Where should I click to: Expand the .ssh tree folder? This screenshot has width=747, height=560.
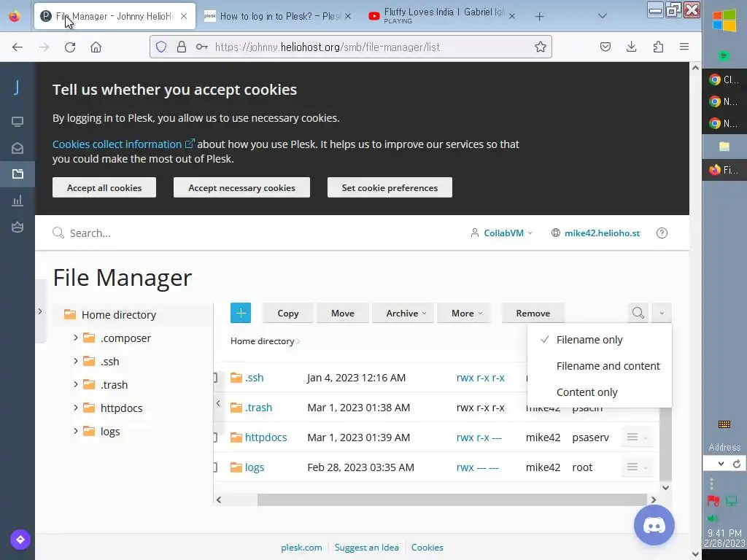click(x=76, y=361)
